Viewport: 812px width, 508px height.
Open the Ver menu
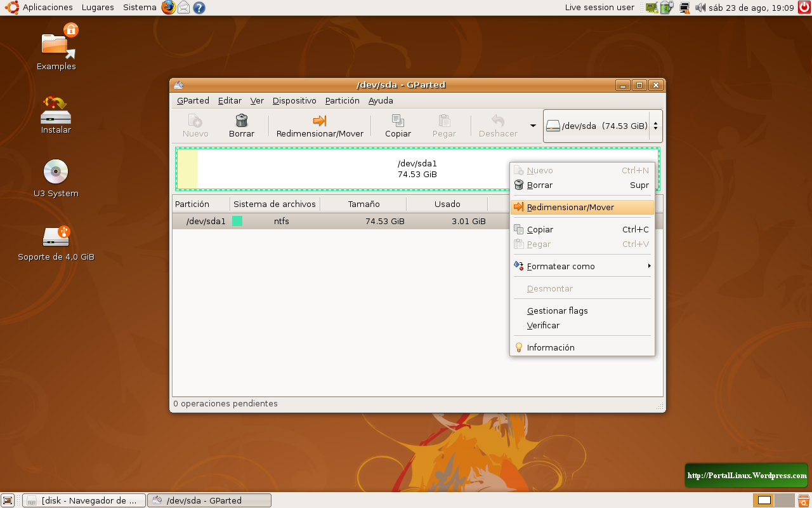pos(257,100)
